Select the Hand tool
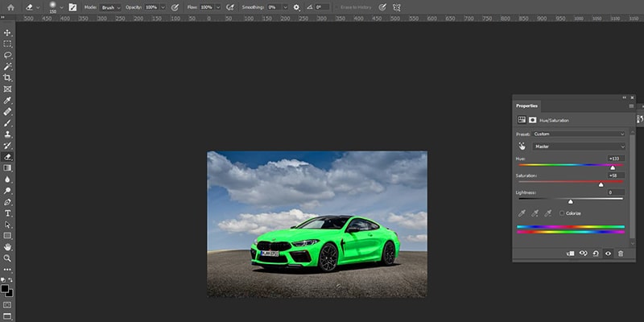 click(x=7, y=247)
